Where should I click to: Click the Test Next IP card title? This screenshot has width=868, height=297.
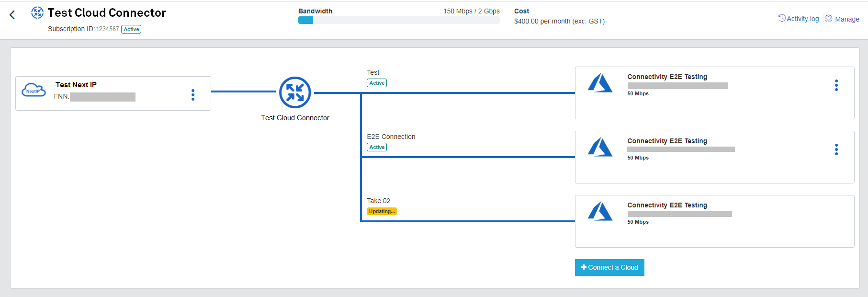pos(76,85)
